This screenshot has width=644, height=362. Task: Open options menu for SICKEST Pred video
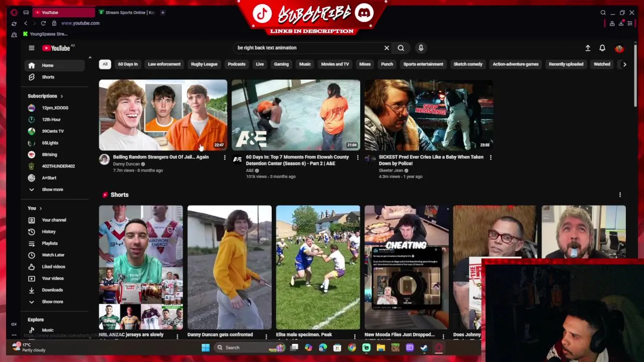(491, 157)
